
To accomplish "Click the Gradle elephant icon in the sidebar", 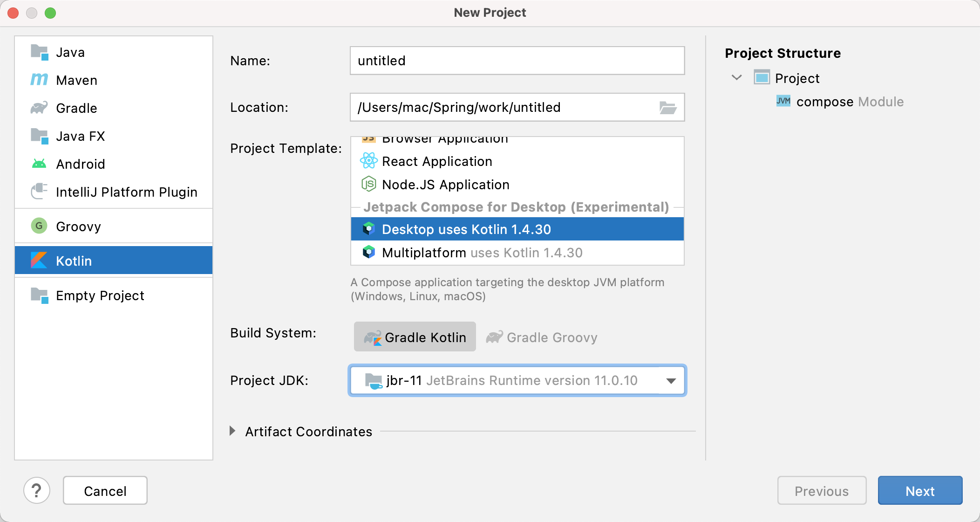I will (39, 108).
